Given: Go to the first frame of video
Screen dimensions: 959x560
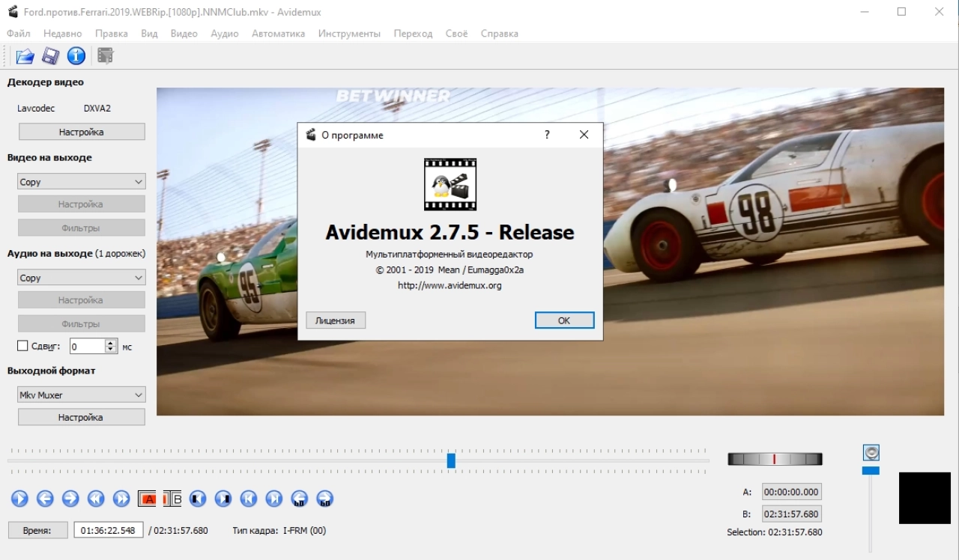Looking at the screenshot, I should coord(249,499).
